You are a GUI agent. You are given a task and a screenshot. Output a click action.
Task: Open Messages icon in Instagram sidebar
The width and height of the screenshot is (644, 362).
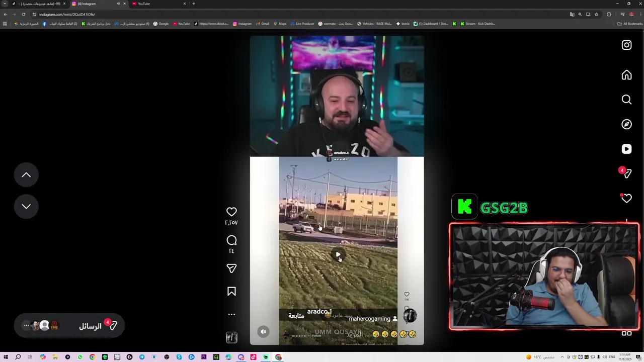tap(626, 173)
